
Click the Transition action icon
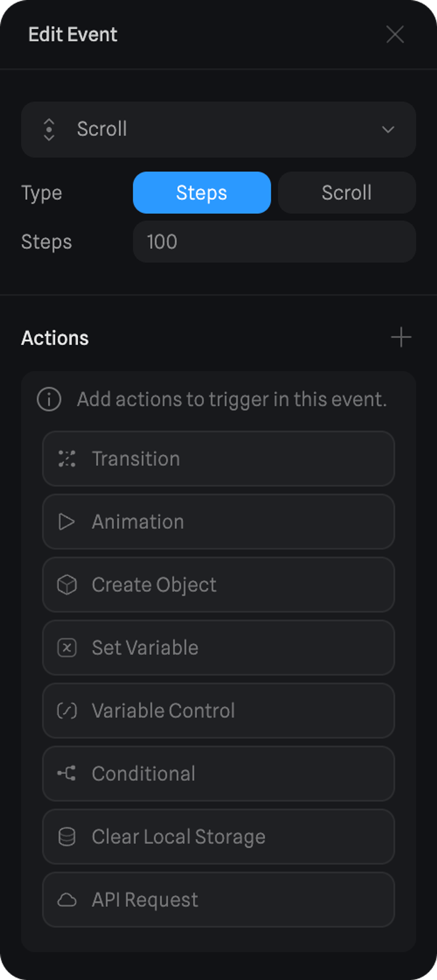pos(67,458)
